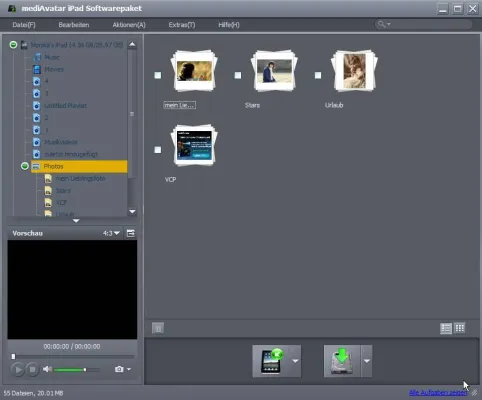482x400 pixels.
Task: Click the Photos picture icon in tree
Action: (x=36, y=166)
